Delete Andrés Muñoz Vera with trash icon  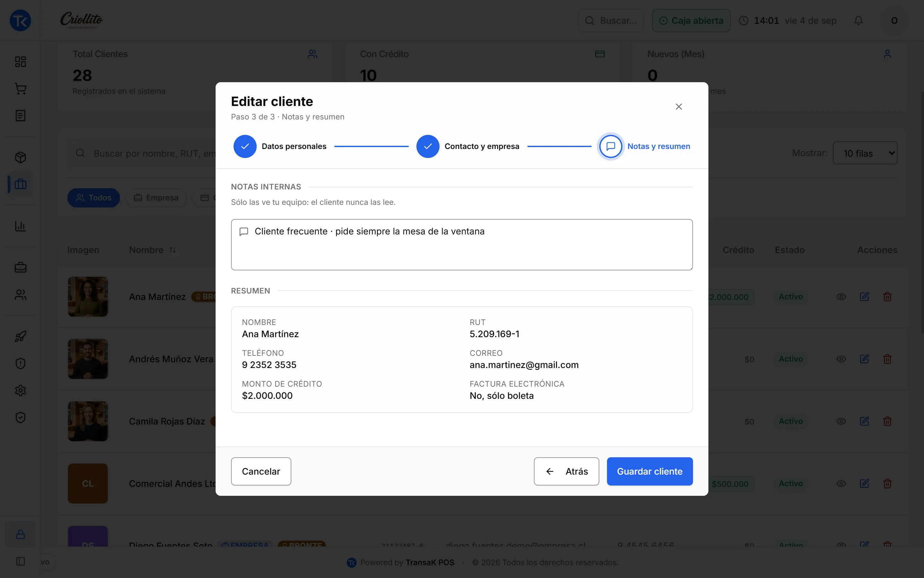(x=887, y=359)
